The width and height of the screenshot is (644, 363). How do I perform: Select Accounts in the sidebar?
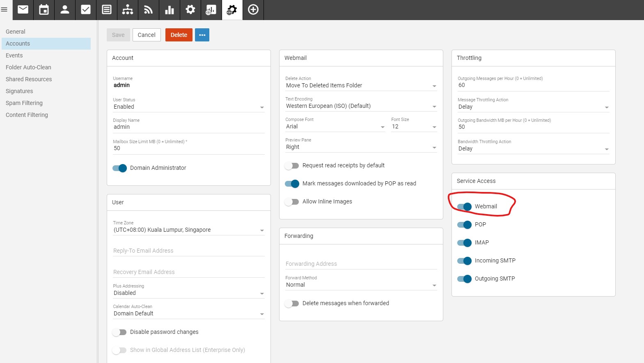(x=46, y=43)
